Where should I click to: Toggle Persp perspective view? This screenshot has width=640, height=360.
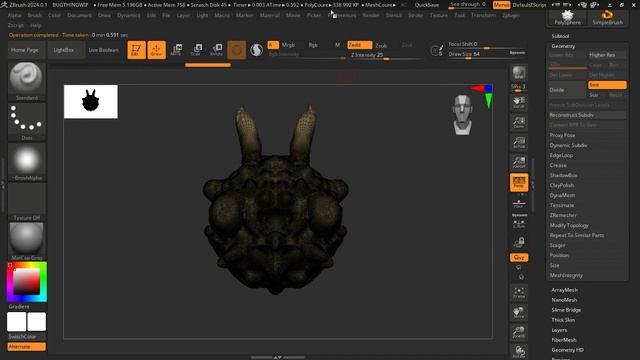coord(519,182)
